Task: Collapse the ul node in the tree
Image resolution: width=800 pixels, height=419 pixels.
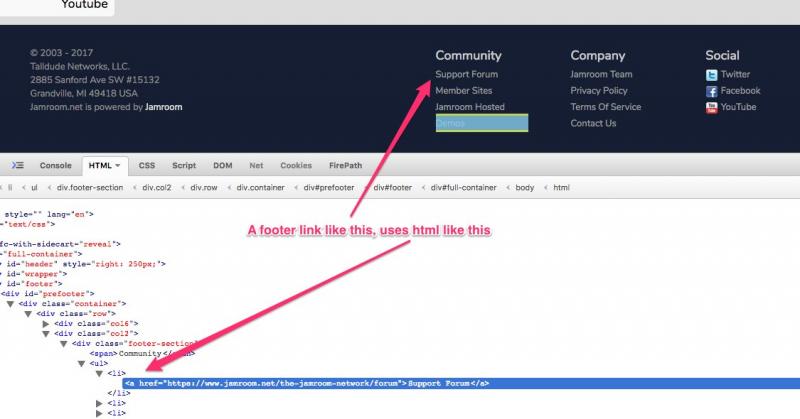Action: [x=82, y=363]
